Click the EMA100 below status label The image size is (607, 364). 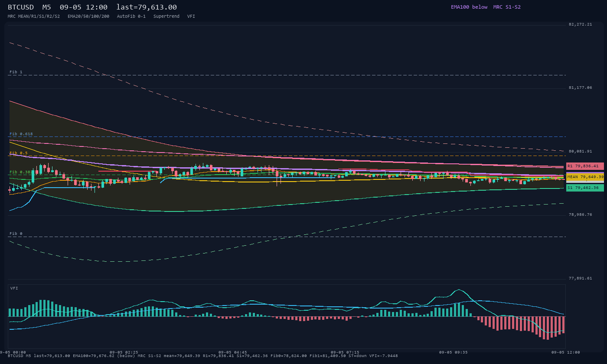[x=469, y=7]
